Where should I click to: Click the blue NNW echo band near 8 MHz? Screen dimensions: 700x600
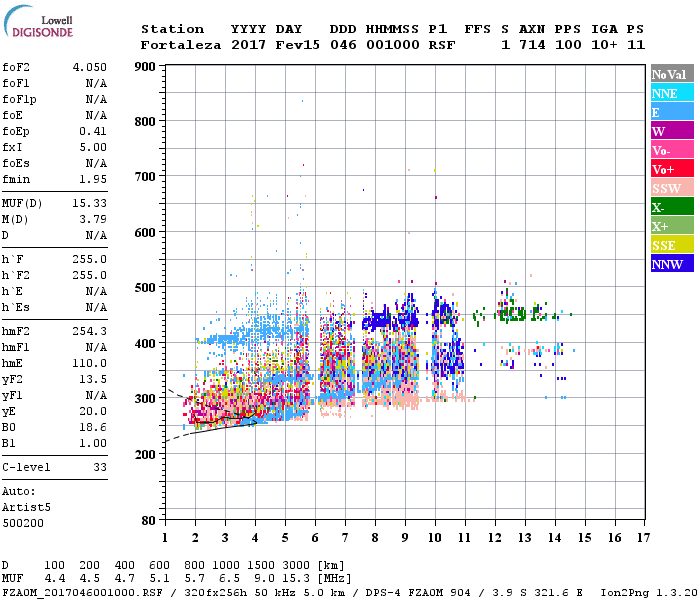(x=378, y=321)
